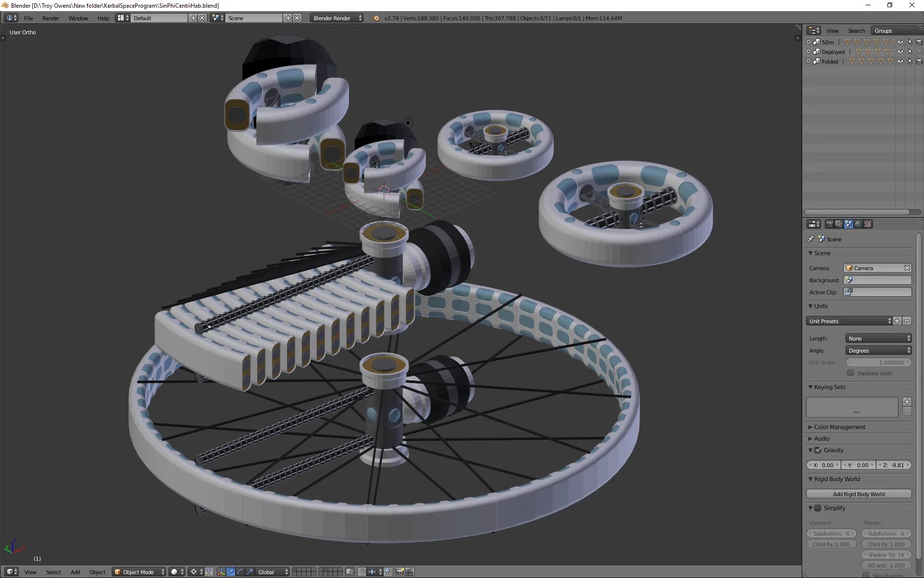Viewport: 924px width, 578px height.
Task: Open the Render Layers properties tab icon
Action: click(839, 224)
